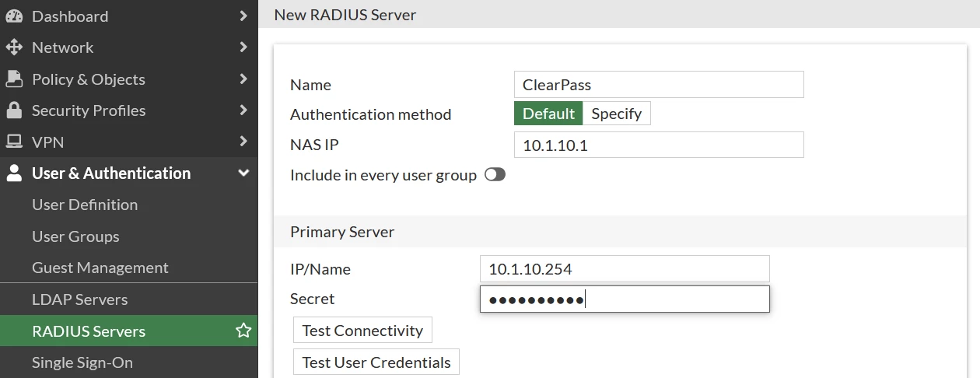Viewport: 980px width, 378px height.
Task: Click the Policy & Objects icon
Action: tap(14, 79)
